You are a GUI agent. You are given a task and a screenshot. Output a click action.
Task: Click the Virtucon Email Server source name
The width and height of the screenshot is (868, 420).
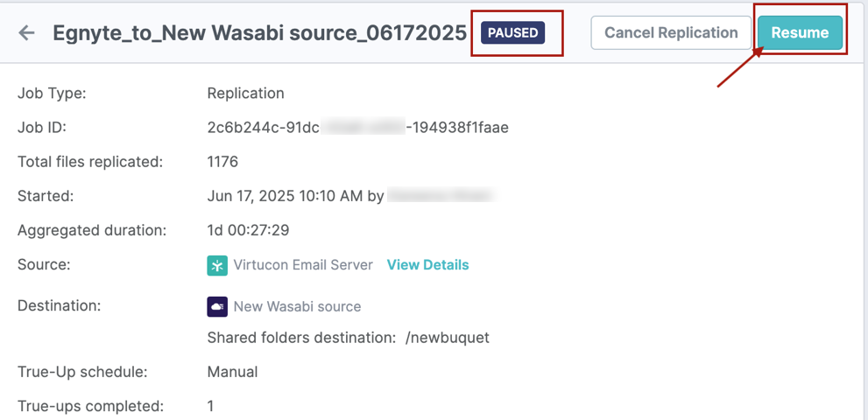[x=303, y=265]
